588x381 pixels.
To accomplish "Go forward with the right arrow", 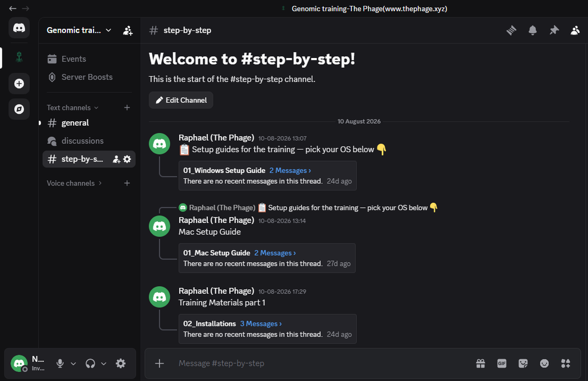I will 25,8.
